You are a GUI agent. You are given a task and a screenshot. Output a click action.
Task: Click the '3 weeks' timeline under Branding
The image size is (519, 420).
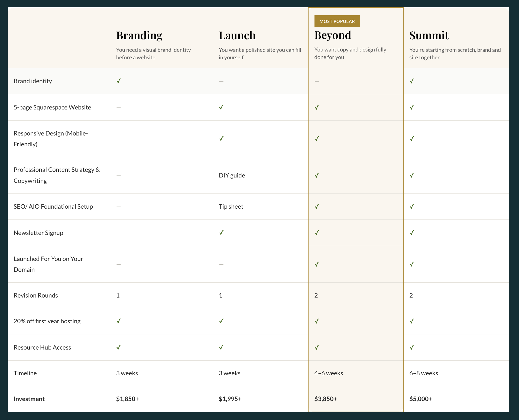tap(127, 373)
